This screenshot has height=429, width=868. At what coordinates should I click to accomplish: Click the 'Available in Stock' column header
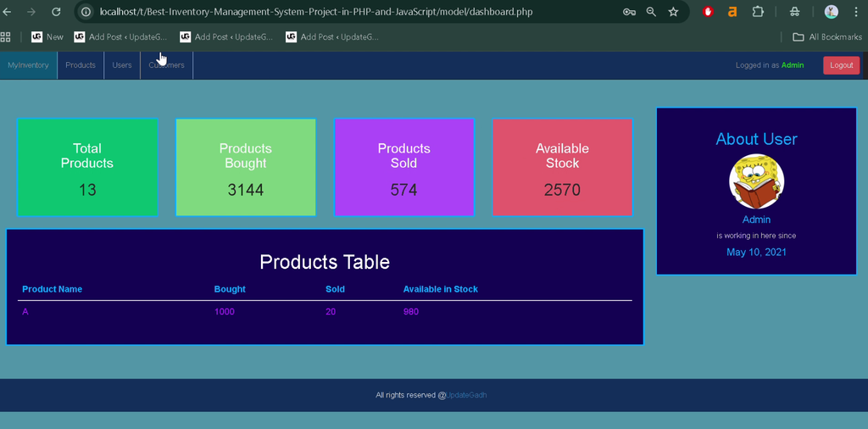click(441, 289)
